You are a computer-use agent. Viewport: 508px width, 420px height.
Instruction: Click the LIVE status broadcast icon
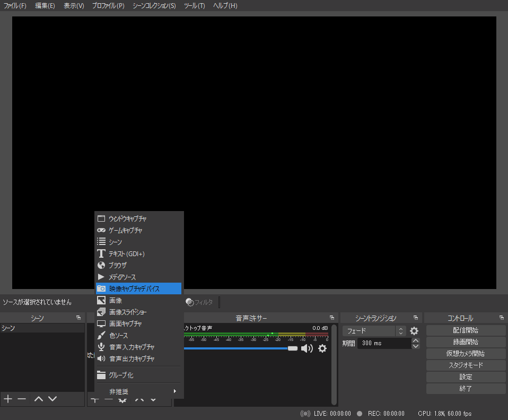(305, 414)
